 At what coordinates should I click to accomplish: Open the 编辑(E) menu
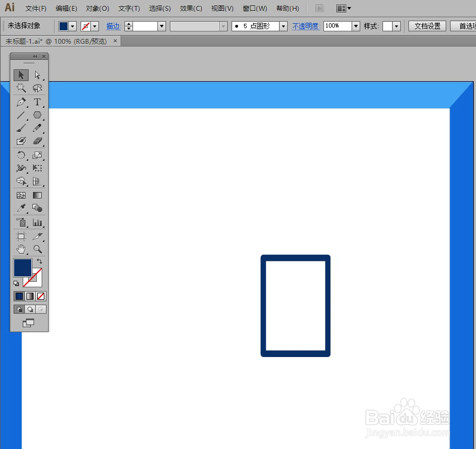tap(66, 9)
